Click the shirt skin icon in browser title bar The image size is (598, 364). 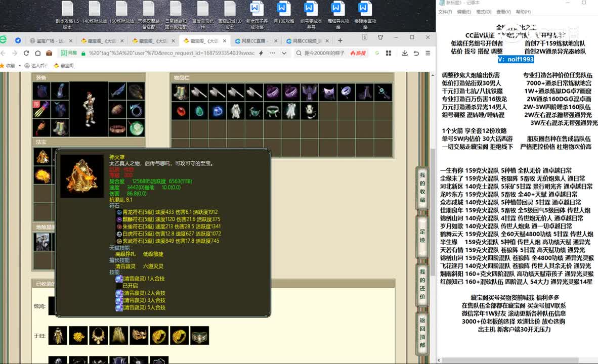pos(380,37)
